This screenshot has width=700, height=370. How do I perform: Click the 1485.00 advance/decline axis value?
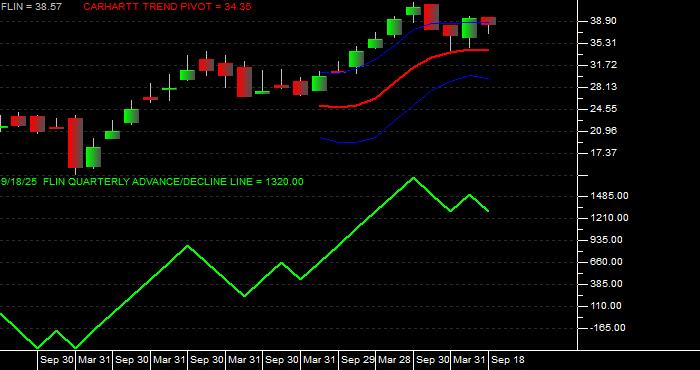(608, 196)
